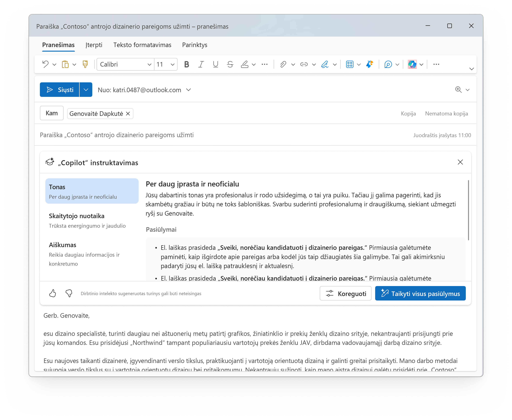
Task: Toggle Underline formatting
Action: pyautogui.click(x=216, y=64)
